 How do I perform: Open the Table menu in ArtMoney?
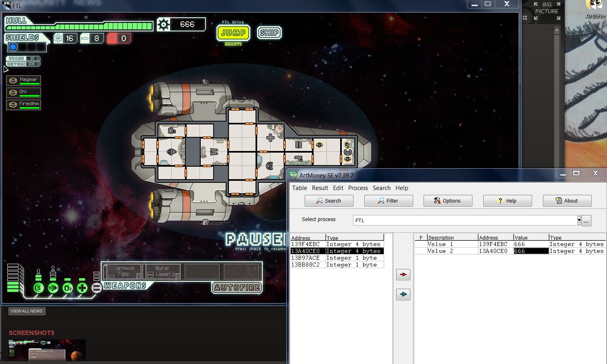(299, 188)
